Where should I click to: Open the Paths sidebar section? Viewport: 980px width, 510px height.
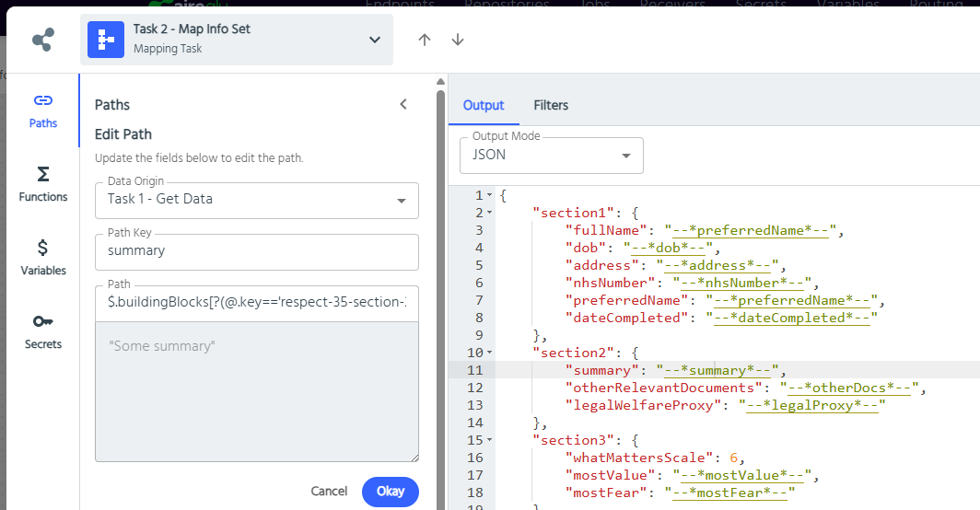pos(42,110)
